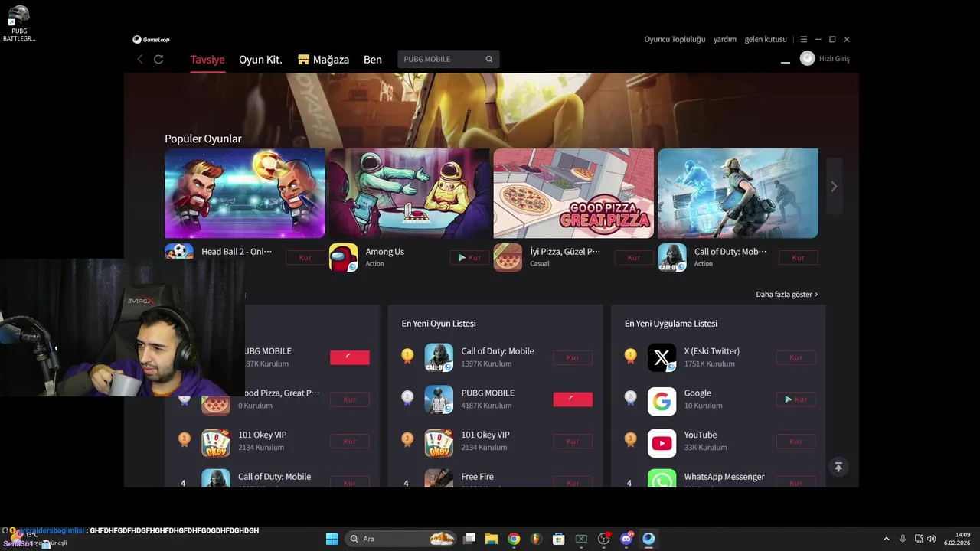The image size is (980, 551).
Task: Go to the Ben tab
Action: click(x=373, y=60)
